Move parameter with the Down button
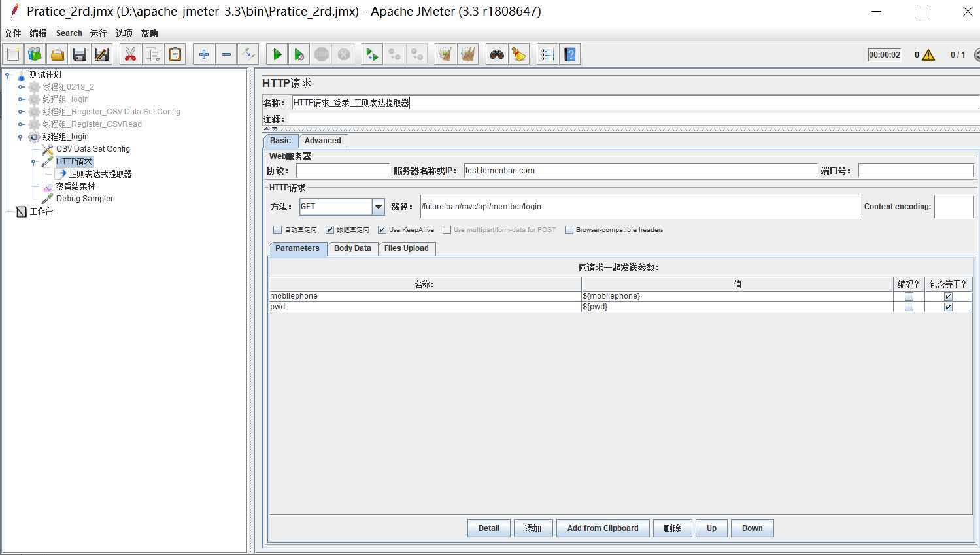The image size is (980, 555). (x=752, y=528)
